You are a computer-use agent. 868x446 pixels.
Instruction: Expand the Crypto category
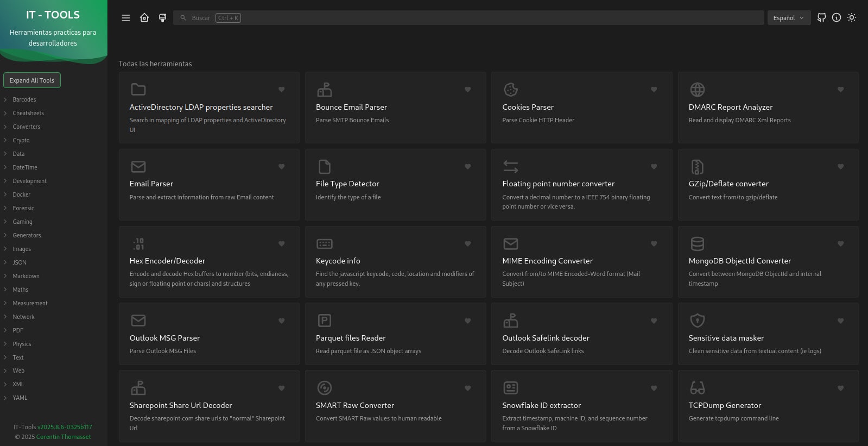tap(21, 140)
